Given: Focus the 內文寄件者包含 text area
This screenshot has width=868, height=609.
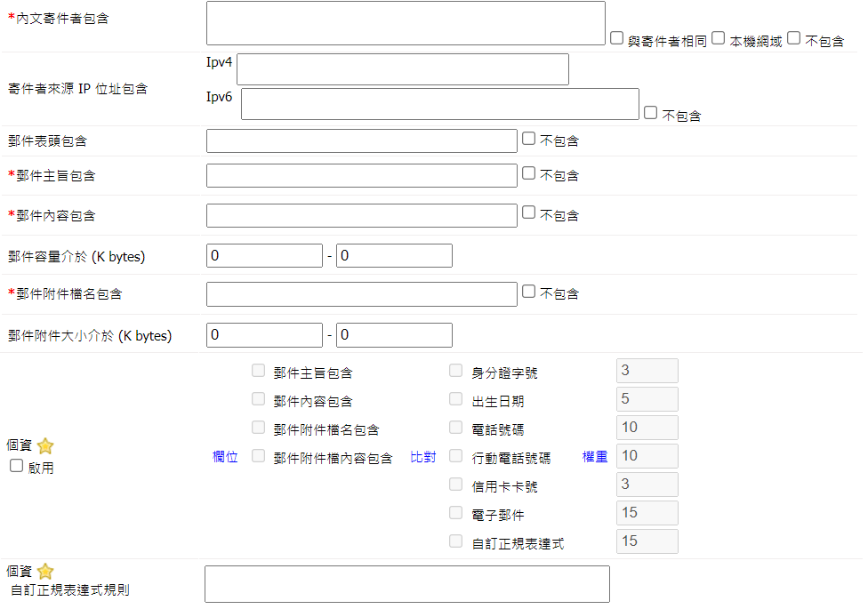Looking at the screenshot, I should [x=406, y=23].
